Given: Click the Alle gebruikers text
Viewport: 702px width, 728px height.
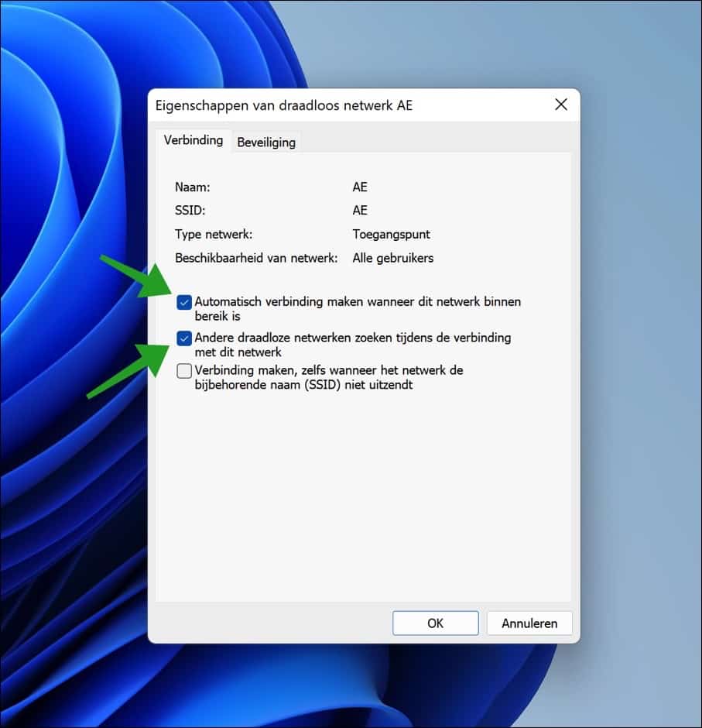Looking at the screenshot, I should [392, 258].
